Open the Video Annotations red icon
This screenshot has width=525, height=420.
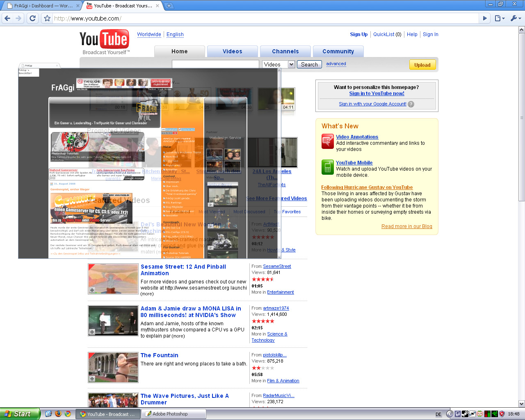(327, 142)
